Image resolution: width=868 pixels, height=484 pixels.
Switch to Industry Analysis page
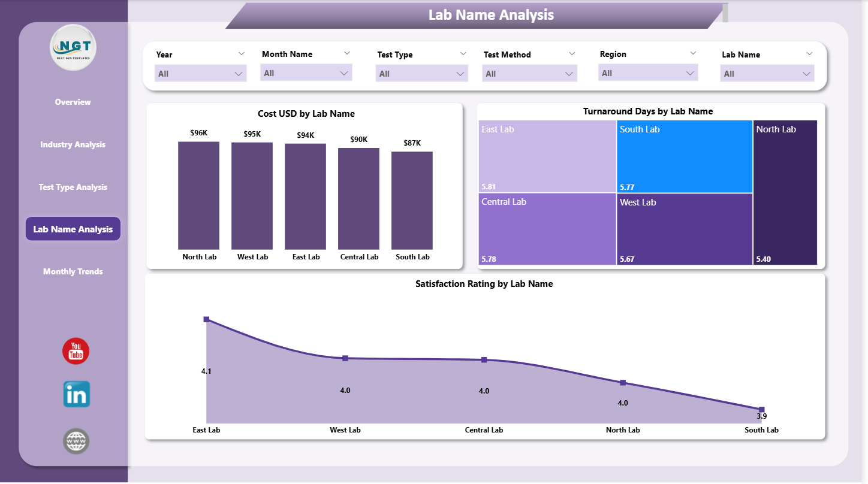tap(73, 144)
